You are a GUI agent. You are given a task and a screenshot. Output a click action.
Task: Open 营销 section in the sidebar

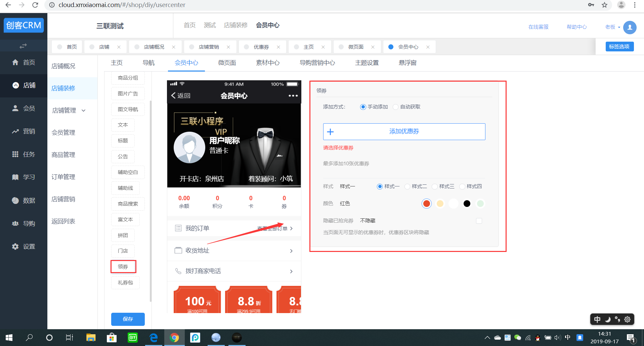pyautogui.click(x=24, y=131)
